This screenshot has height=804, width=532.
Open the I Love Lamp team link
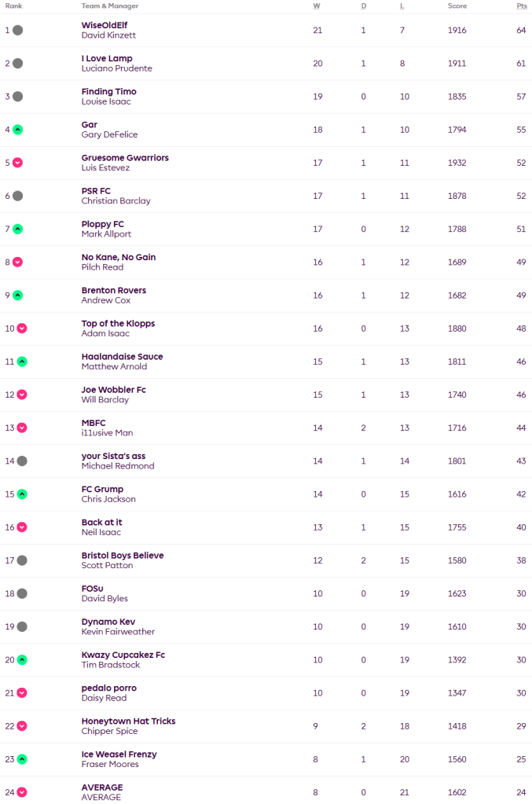pyautogui.click(x=107, y=58)
